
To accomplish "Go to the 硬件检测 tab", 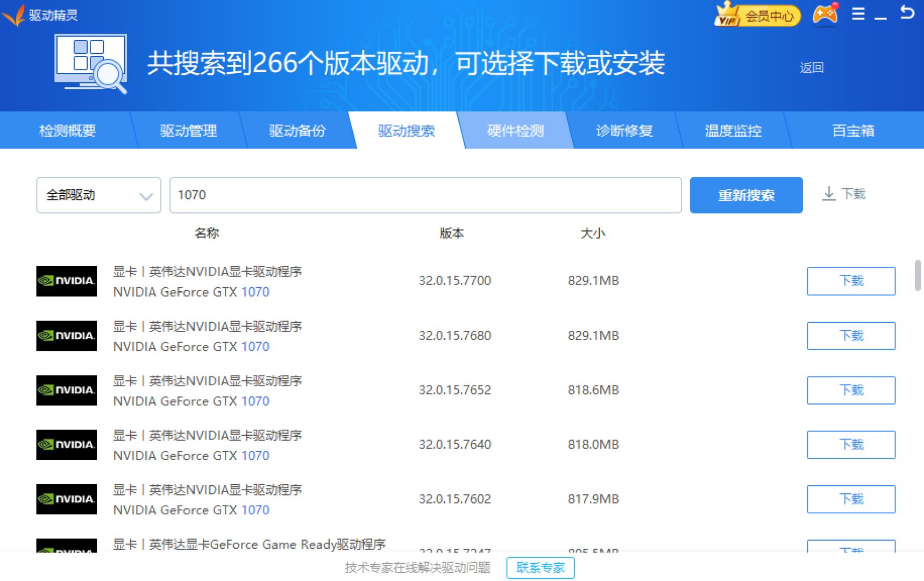I will (x=515, y=131).
